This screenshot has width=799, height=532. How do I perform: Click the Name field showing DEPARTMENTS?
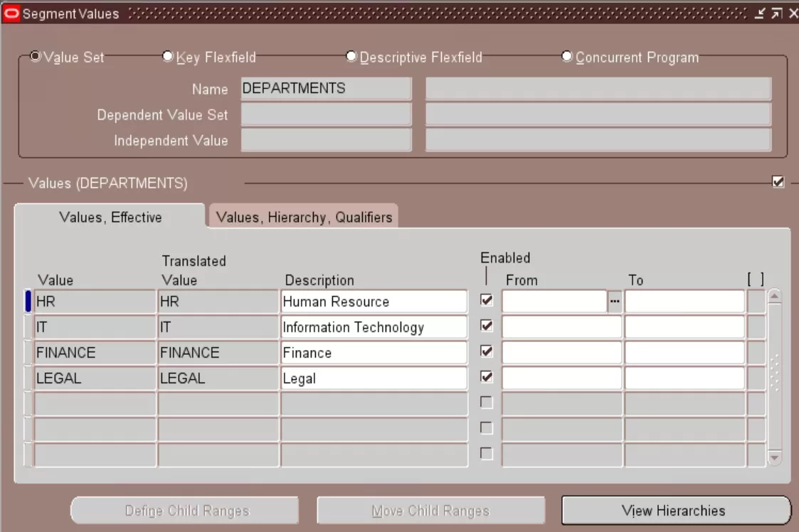click(x=326, y=88)
